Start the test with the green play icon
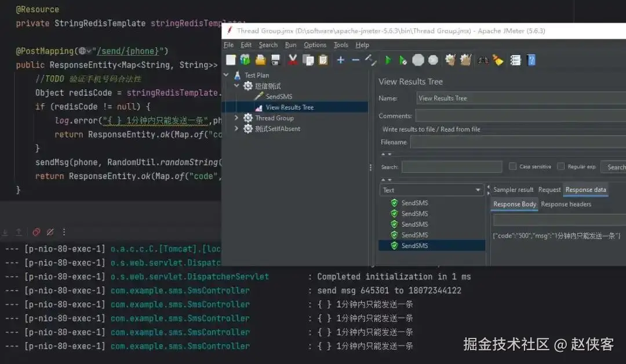Viewport: 626px width, 364px height. point(388,60)
